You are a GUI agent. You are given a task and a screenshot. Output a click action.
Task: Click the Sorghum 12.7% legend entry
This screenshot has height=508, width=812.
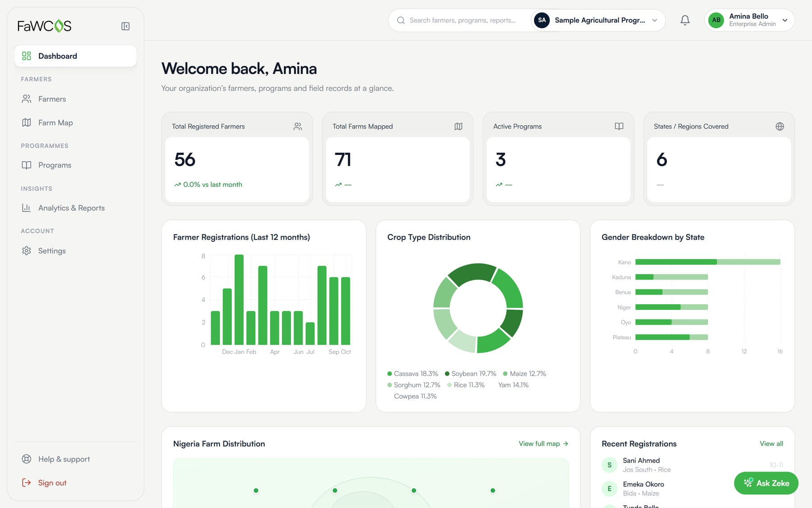click(x=414, y=385)
